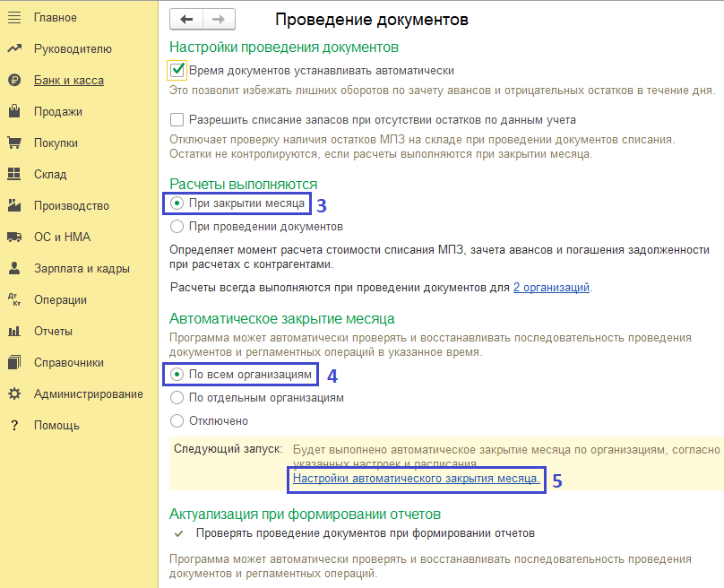Click the ruble coin icon for Банк и касса
Image resolution: width=724 pixels, height=588 pixels.
(14, 81)
